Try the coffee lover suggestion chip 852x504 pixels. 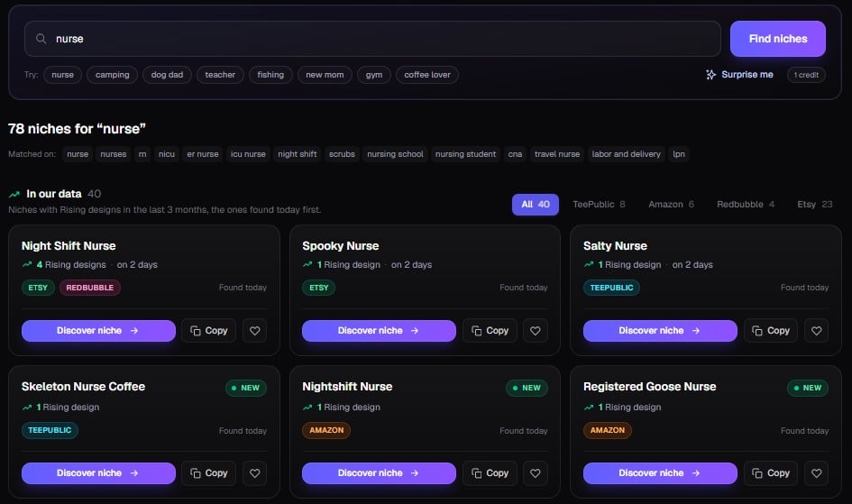[x=427, y=75]
